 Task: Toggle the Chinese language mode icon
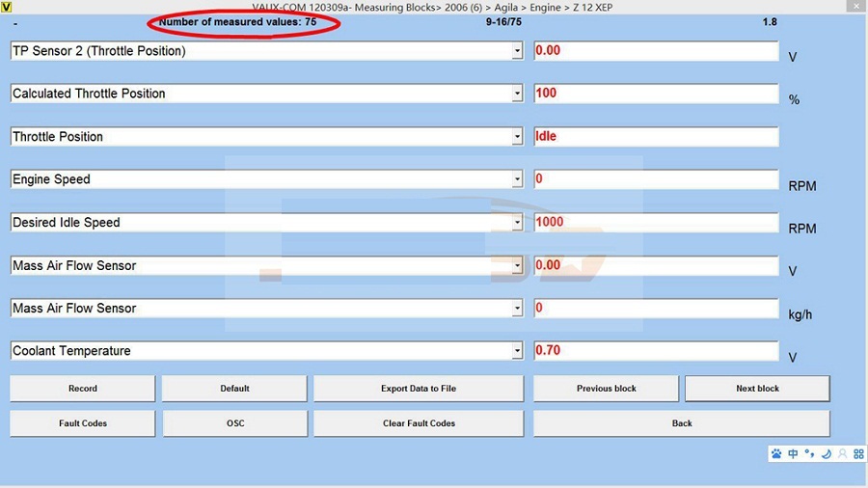[x=793, y=453]
